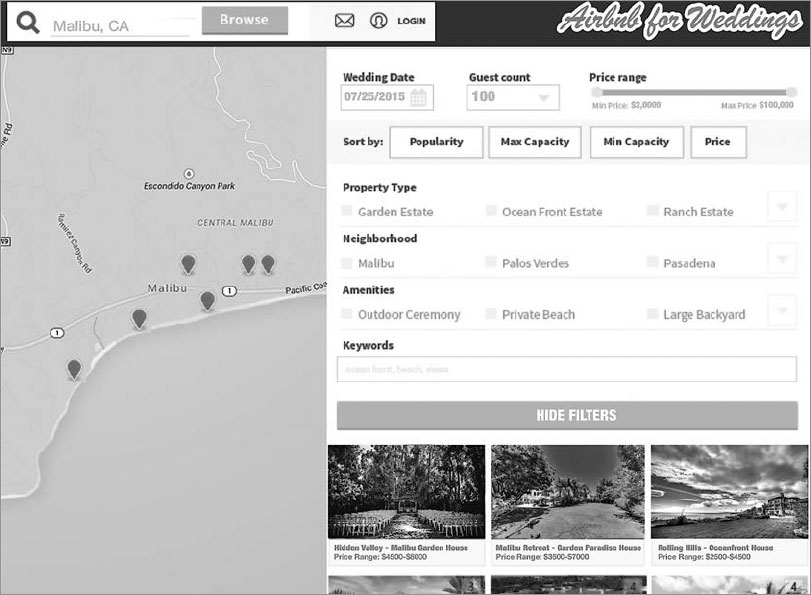Sort results by Max Capacity
The height and width of the screenshot is (595, 811).
click(535, 142)
